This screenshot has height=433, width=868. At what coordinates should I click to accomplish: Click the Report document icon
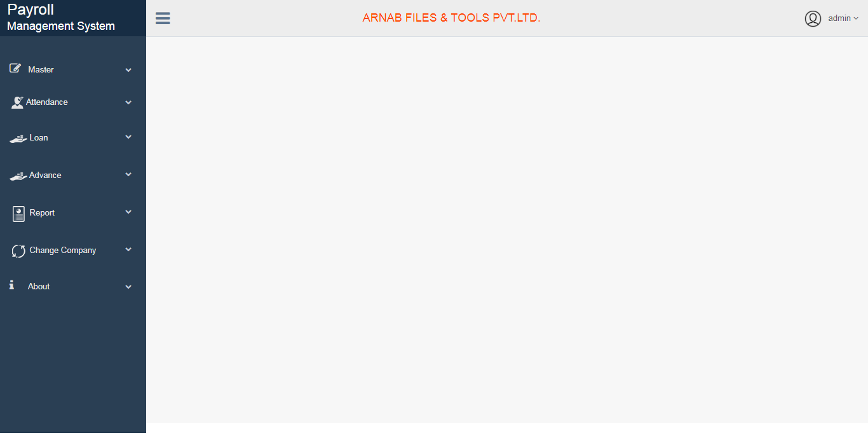click(18, 214)
